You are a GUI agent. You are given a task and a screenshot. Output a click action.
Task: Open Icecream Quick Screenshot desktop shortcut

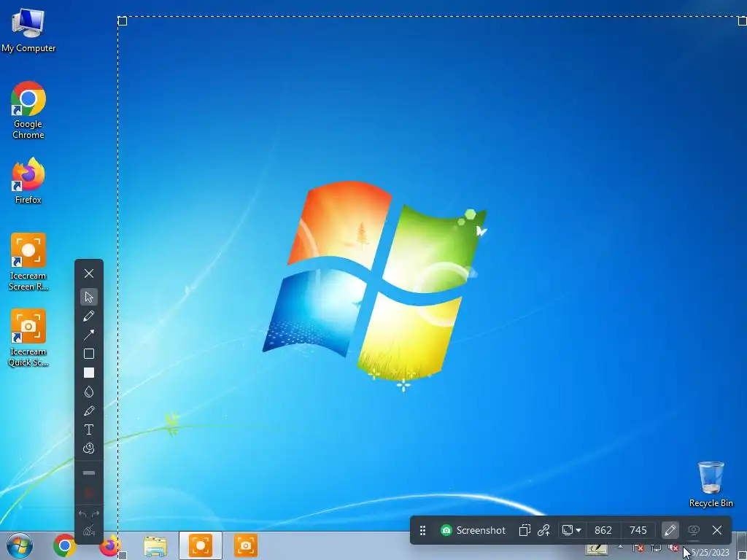click(28, 338)
